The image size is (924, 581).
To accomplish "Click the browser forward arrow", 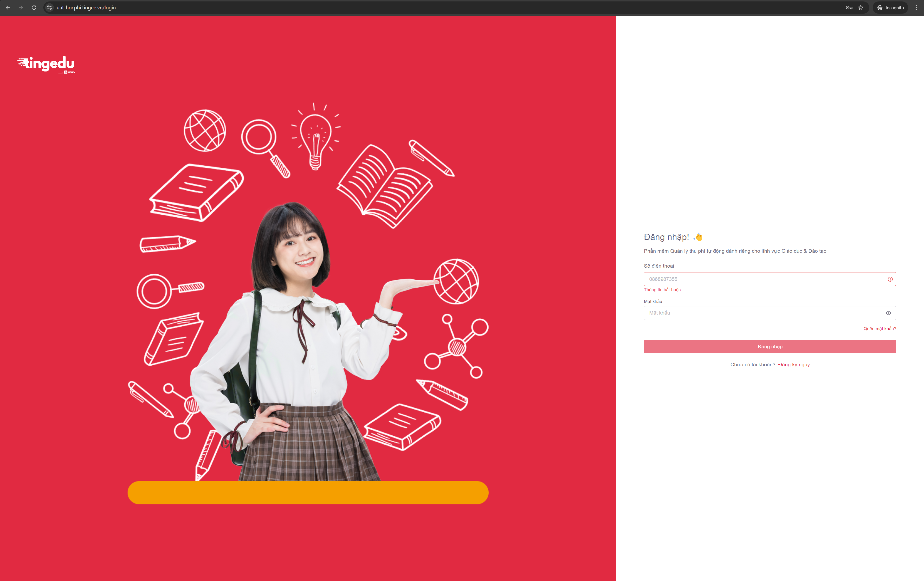I will (21, 8).
